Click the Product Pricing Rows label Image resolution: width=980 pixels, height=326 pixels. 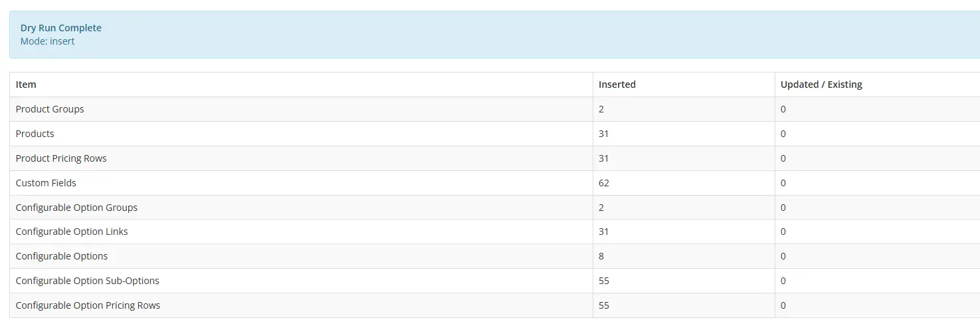point(61,158)
